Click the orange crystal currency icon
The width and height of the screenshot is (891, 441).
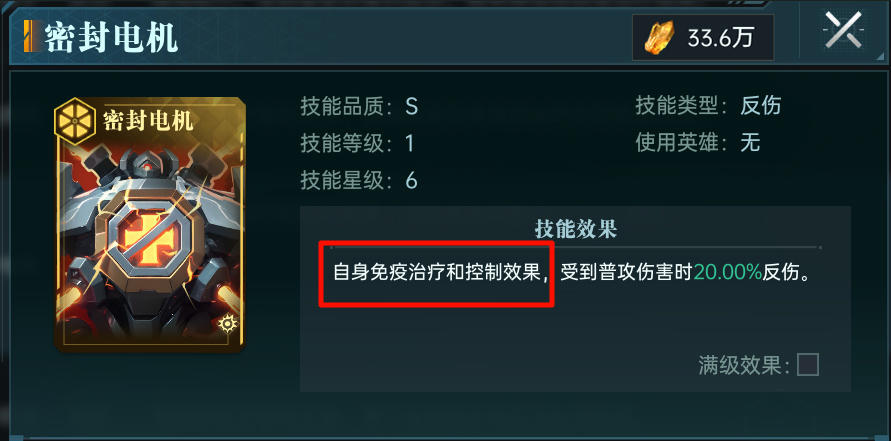pyautogui.click(x=659, y=38)
